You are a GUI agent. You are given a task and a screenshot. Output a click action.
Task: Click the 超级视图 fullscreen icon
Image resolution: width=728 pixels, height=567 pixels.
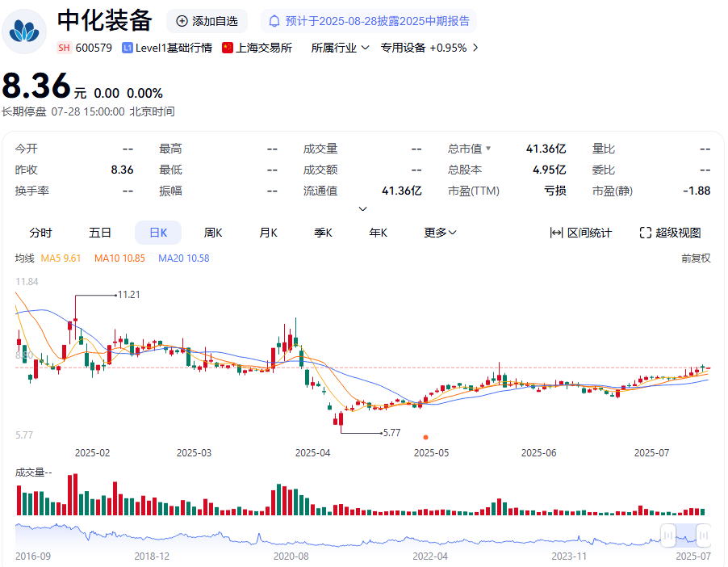tap(646, 233)
